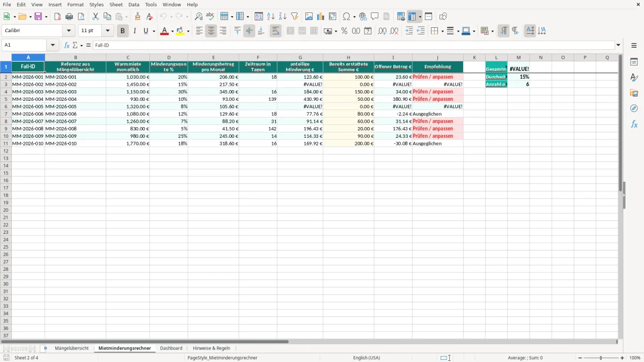Screen dimensions: 644x362
Task: Click the zoom out minus button
Action: (x=580, y=358)
